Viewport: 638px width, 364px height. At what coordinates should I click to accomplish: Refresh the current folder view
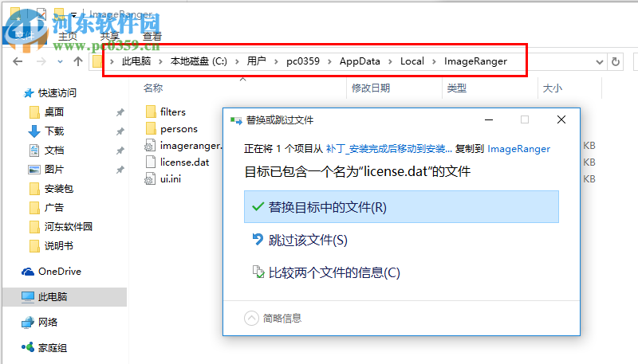(616, 62)
